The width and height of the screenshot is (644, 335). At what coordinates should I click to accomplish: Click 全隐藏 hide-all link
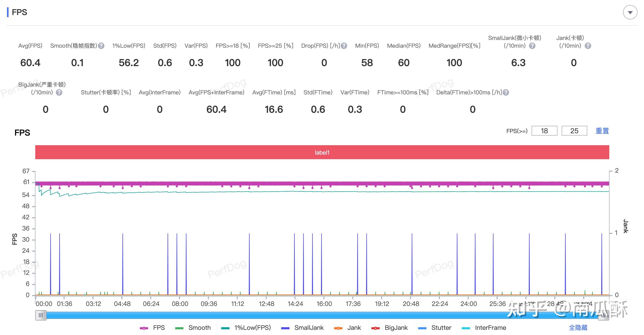(x=578, y=328)
